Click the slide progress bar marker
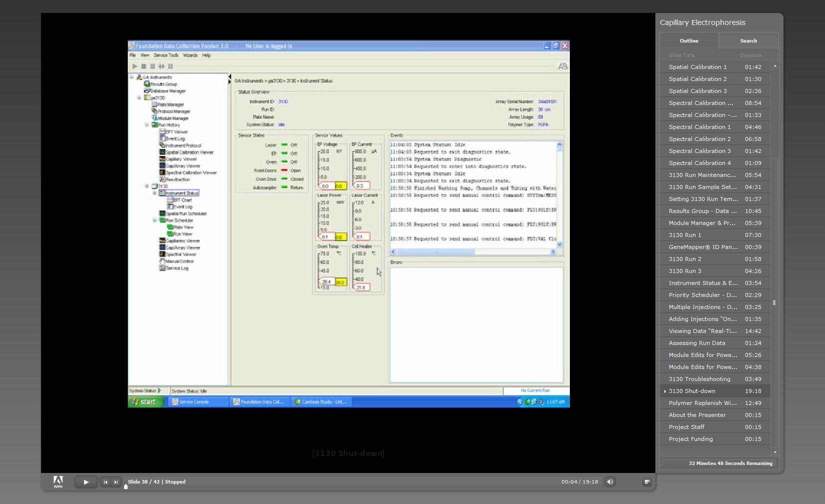This screenshot has height=504, width=825. pyautogui.click(x=126, y=486)
